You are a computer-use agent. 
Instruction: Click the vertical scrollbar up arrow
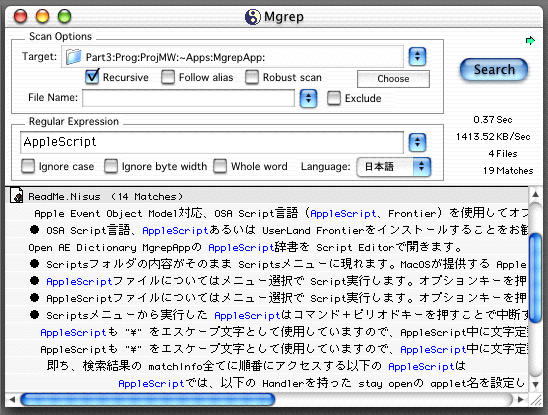point(535,194)
